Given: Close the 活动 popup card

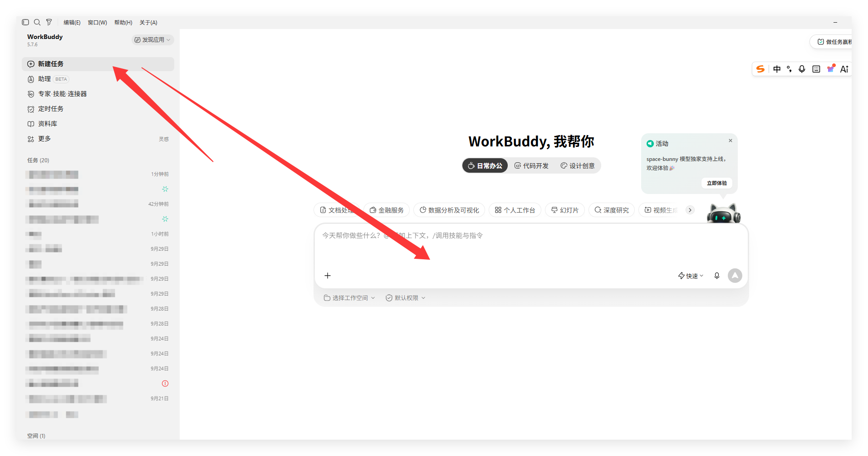Looking at the screenshot, I should click(731, 141).
